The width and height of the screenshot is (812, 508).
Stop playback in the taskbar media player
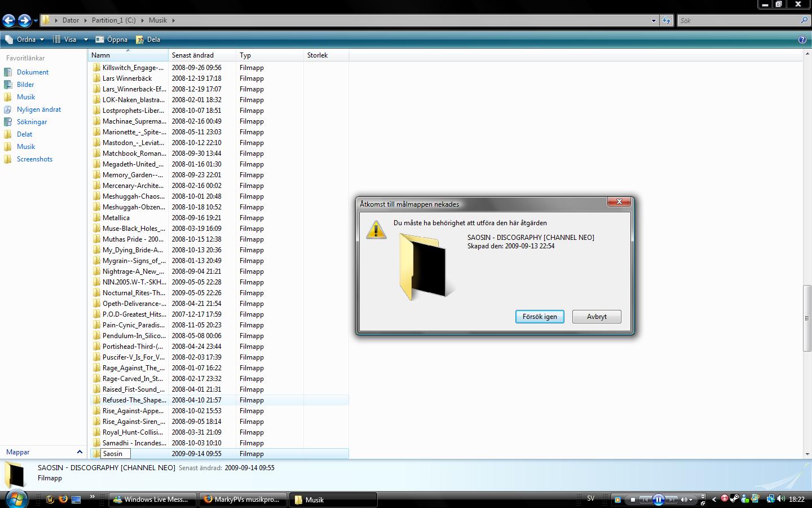[633, 500]
